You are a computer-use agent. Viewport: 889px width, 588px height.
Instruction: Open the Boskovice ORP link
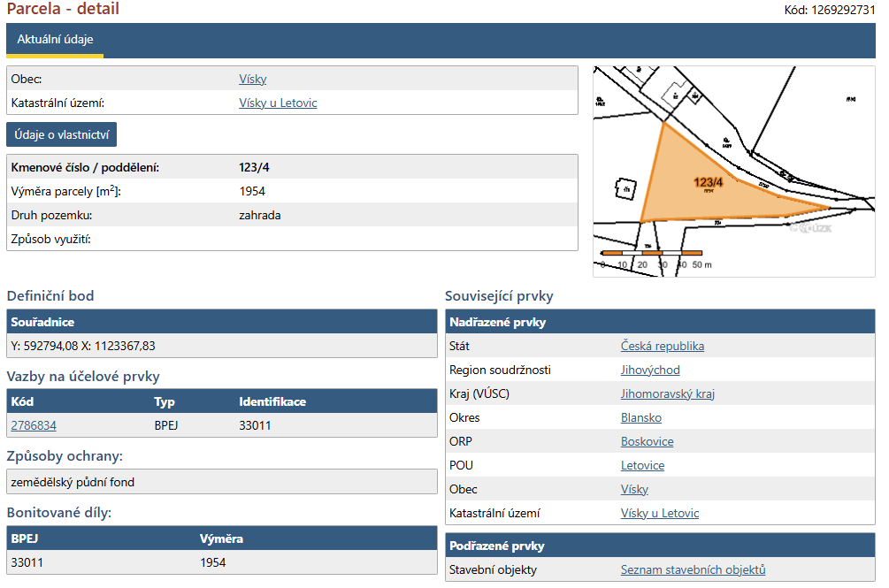pyautogui.click(x=647, y=441)
